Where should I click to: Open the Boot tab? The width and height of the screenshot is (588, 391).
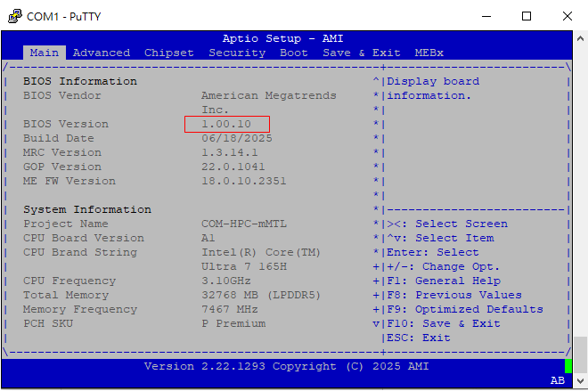(294, 53)
